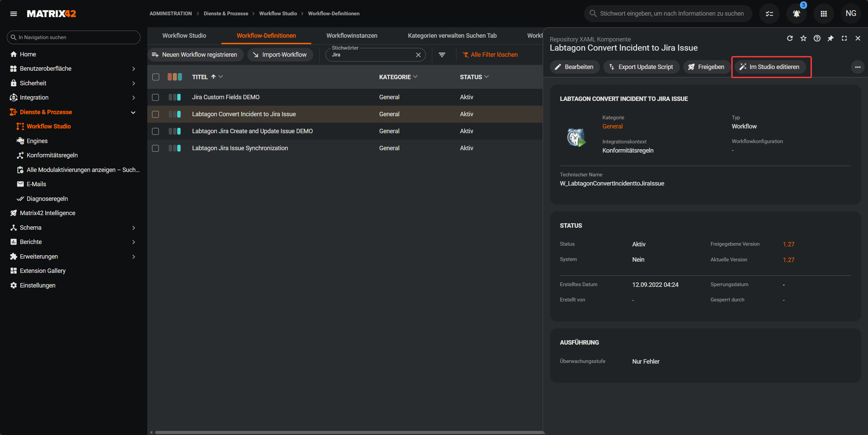The height and width of the screenshot is (435, 868).
Task: Check the Jira Custom Fields DEMO row
Action: tap(155, 97)
